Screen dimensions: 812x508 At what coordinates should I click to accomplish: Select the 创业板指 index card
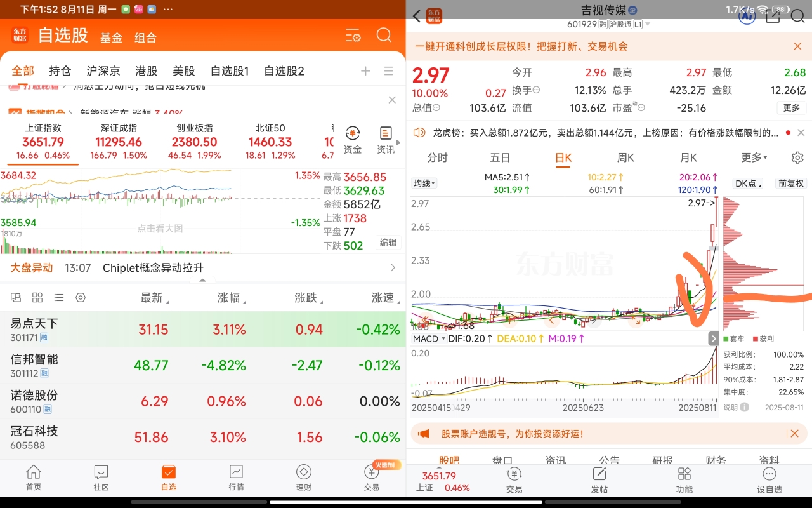tap(195, 142)
